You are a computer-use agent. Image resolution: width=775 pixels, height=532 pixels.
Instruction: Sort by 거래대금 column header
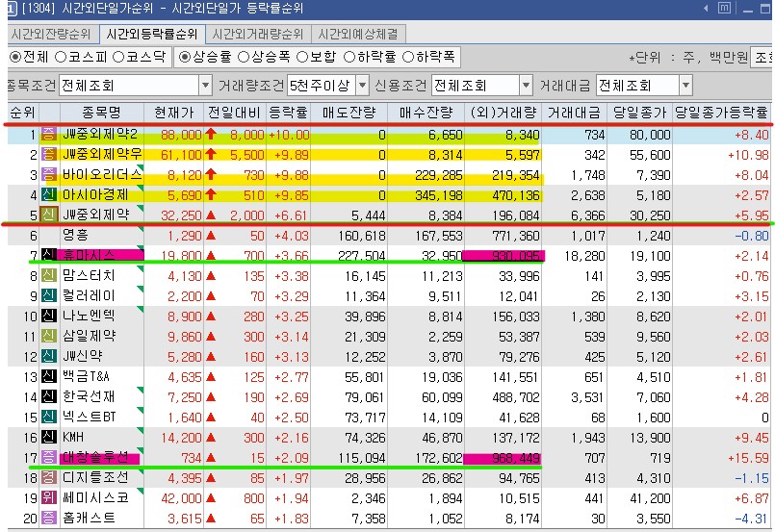pyautogui.click(x=575, y=113)
